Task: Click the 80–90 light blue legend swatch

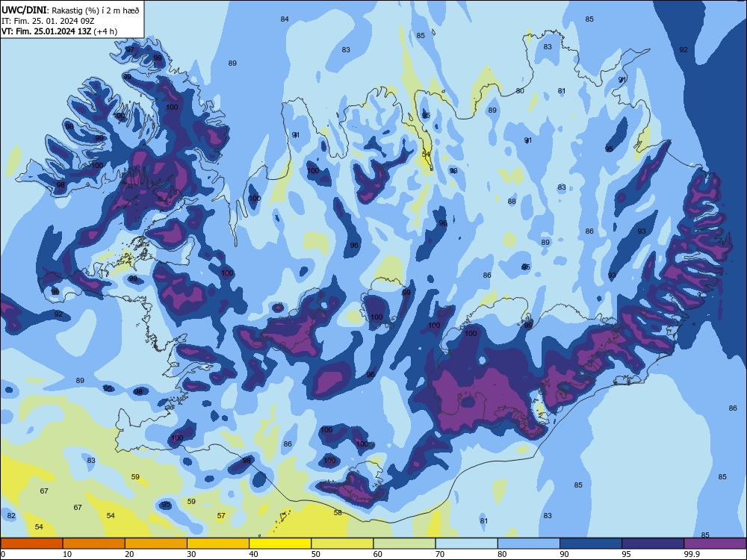Action: tap(529, 544)
